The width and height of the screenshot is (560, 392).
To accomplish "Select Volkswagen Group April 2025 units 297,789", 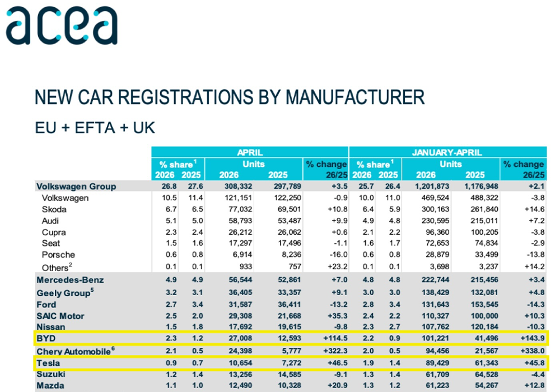I will pos(287,186).
